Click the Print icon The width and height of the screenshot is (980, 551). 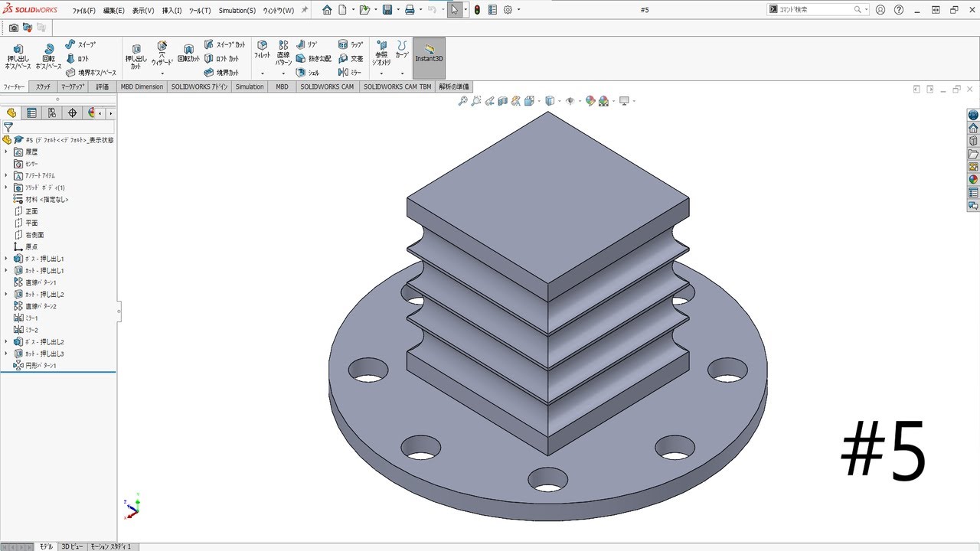pos(410,10)
